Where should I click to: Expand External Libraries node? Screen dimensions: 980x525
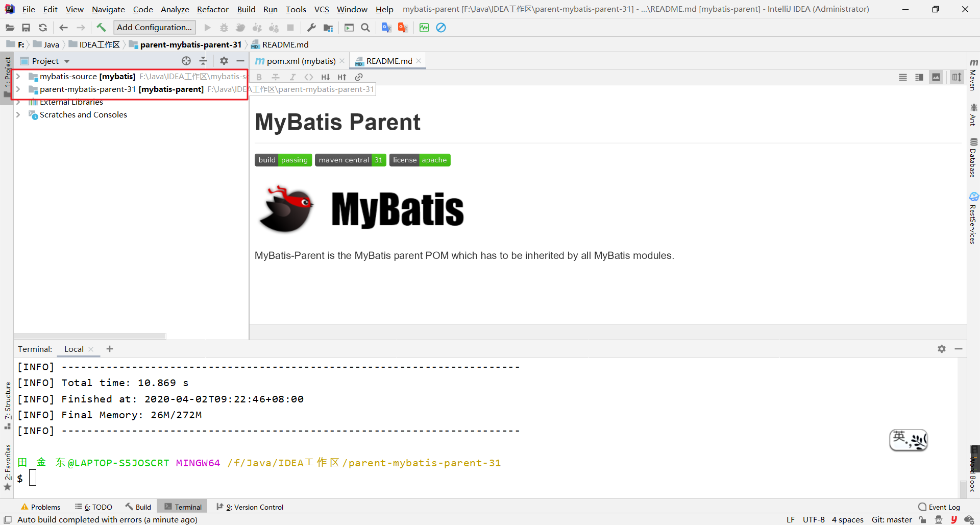(x=18, y=102)
